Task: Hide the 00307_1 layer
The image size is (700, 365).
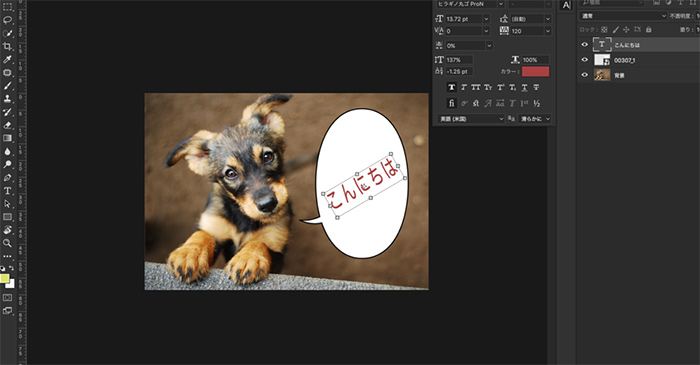Action: pos(584,60)
